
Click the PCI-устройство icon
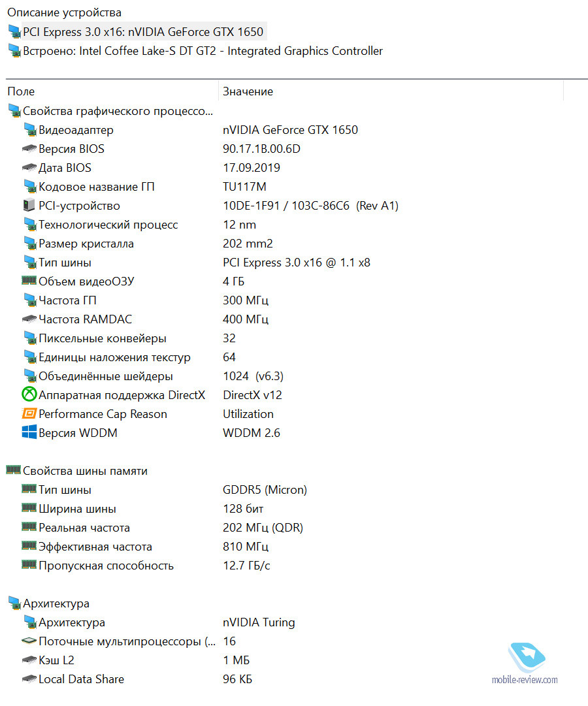point(29,205)
